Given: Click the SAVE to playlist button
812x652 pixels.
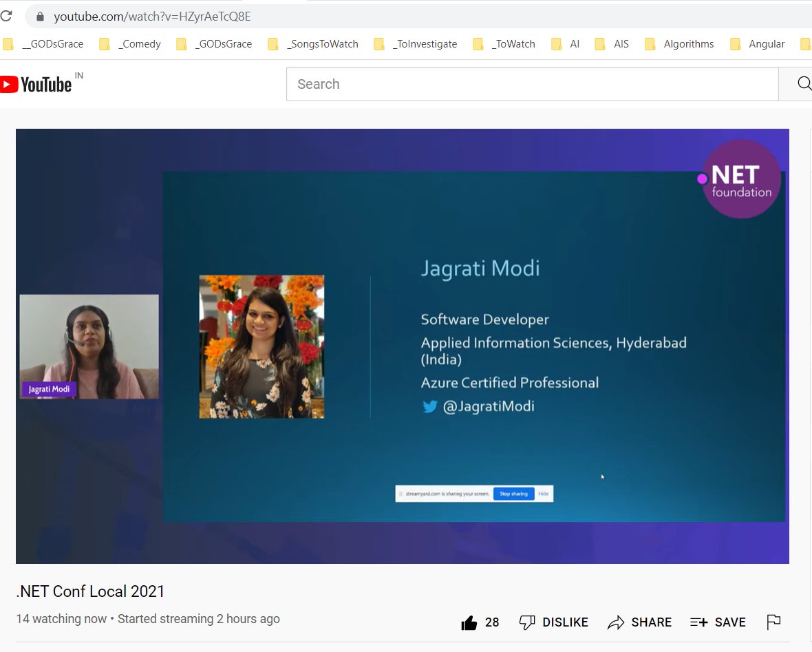Looking at the screenshot, I should point(718,622).
